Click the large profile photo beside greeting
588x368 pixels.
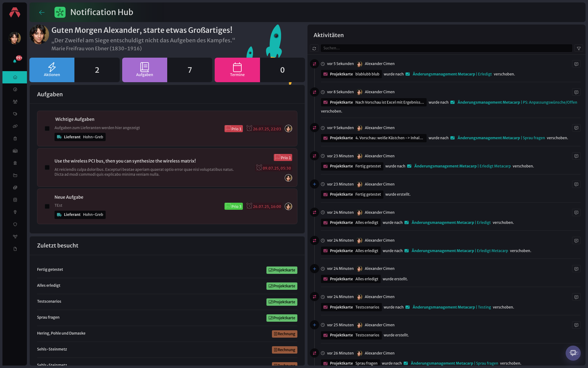(x=39, y=34)
